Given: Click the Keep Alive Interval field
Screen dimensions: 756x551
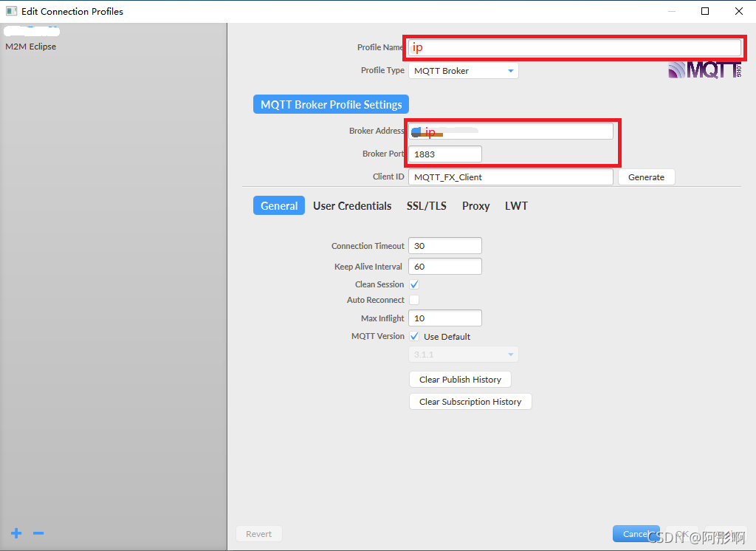Looking at the screenshot, I should 445,267.
